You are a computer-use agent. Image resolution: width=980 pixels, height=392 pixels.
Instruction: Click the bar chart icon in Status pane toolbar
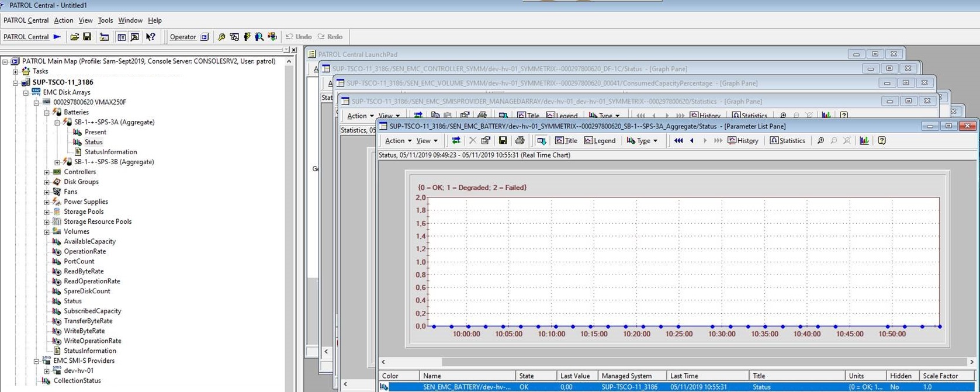click(x=864, y=141)
